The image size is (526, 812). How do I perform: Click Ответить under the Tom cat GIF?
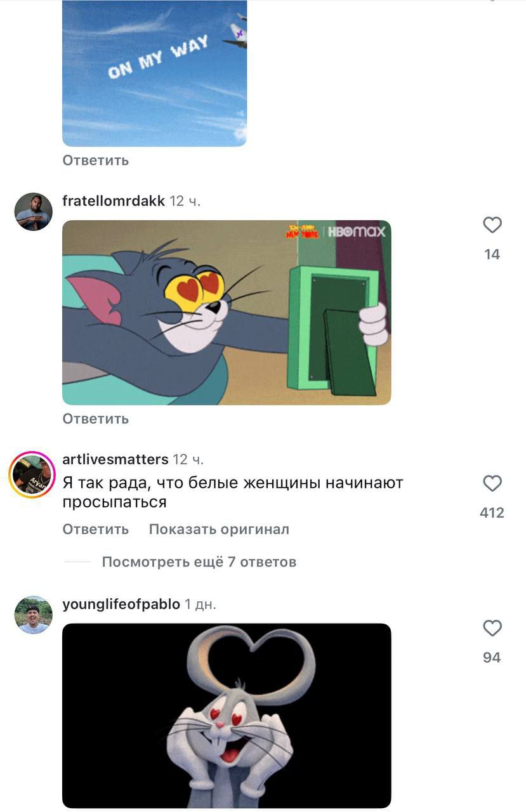[x=96, y=419]
